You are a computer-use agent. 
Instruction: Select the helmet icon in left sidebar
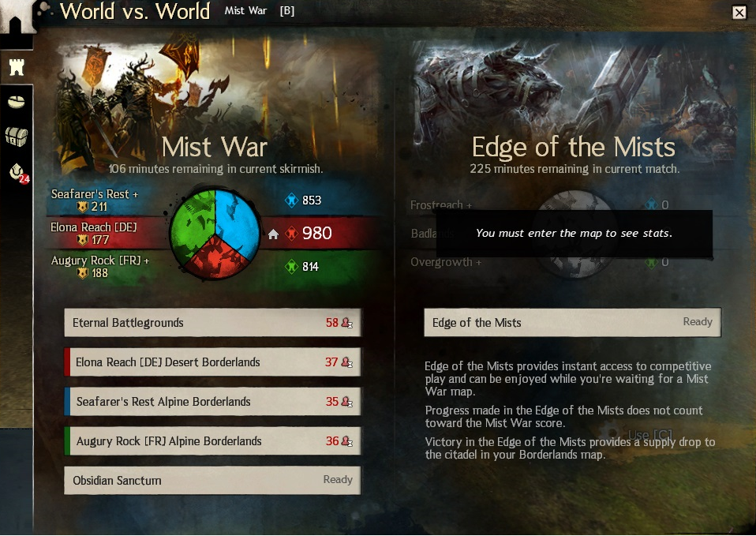pos(17,102)
